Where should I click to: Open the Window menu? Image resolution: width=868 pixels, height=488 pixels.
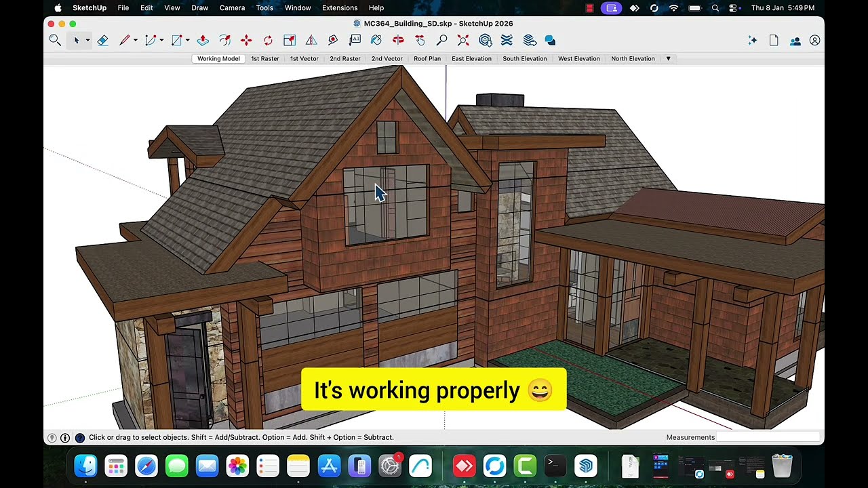point(298,8)
